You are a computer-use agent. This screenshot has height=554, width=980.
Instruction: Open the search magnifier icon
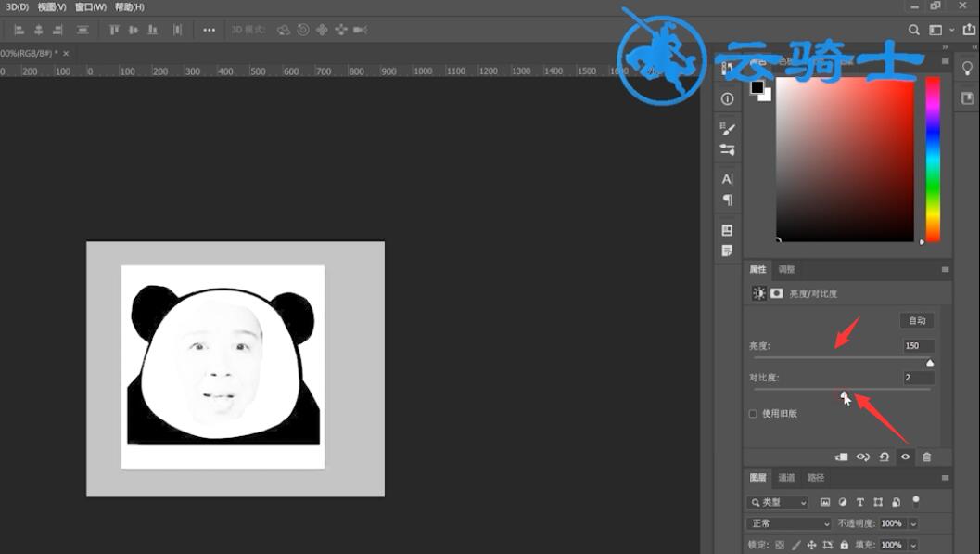click(914, 30)
